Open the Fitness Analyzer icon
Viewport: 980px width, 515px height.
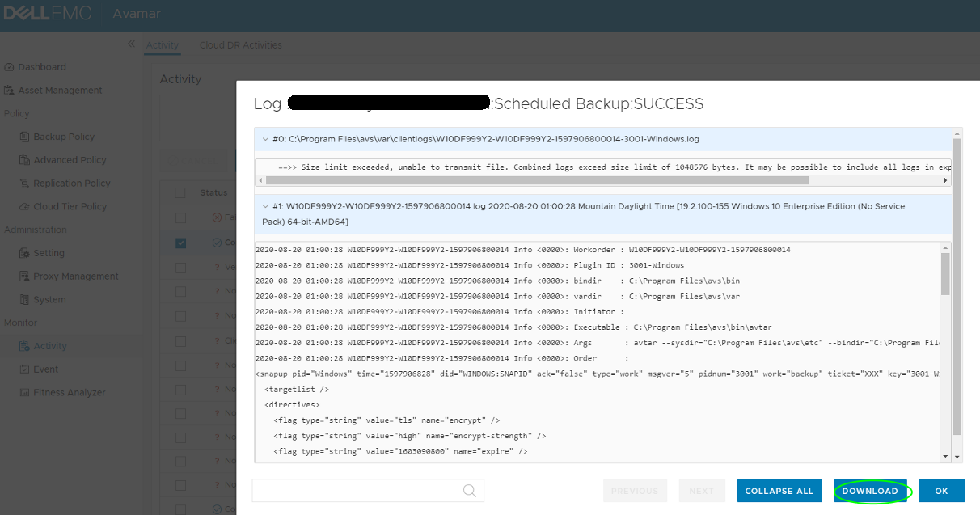[25, 393]
